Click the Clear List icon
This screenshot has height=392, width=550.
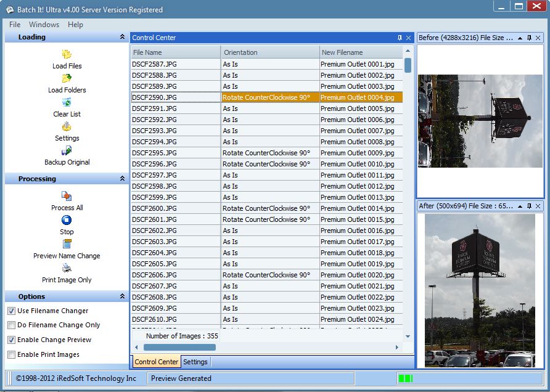pyautogui.click(x=67, y=103)
